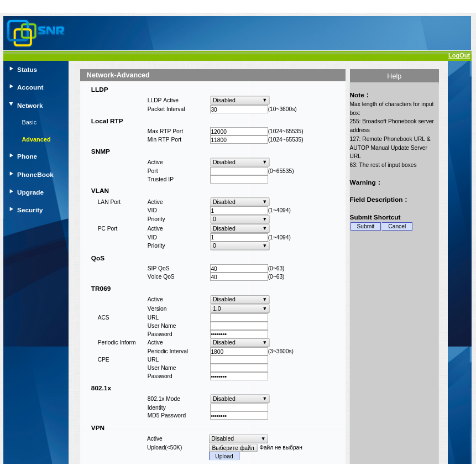Click the VPN Upload button
The image size is (476, 476).
coord(224,456)
